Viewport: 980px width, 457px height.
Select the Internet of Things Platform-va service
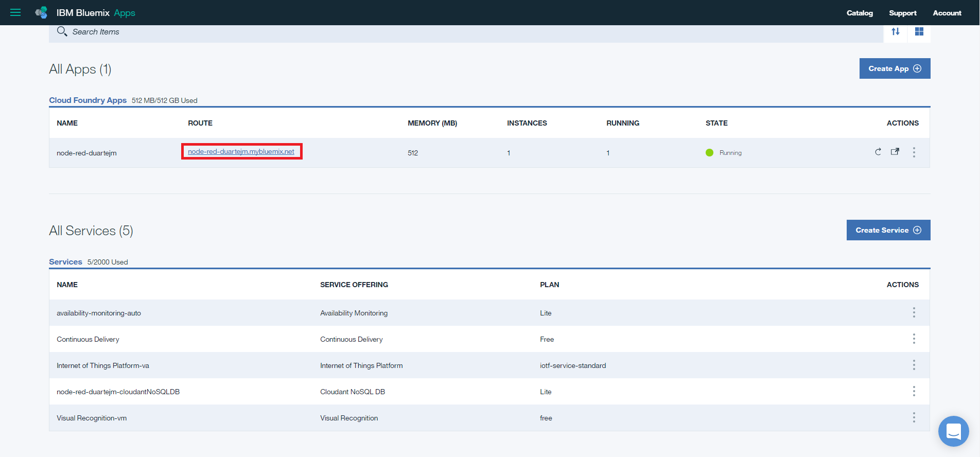[103, 365]
